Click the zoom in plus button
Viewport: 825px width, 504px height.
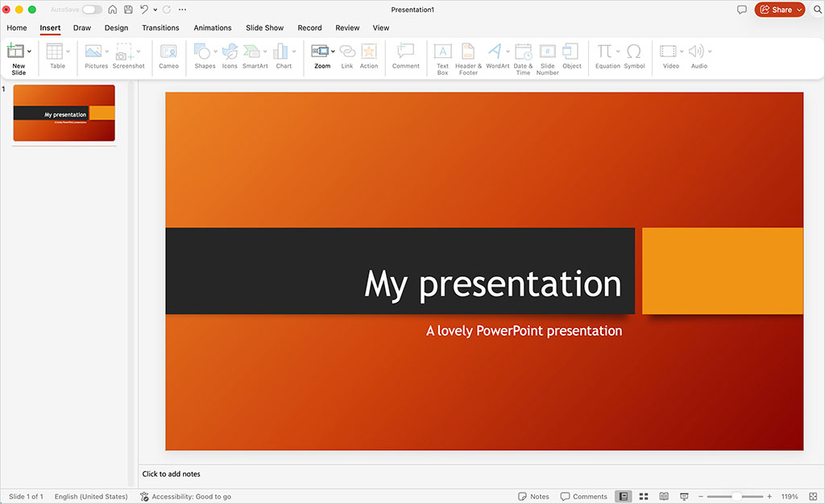(x=769, y=496)
